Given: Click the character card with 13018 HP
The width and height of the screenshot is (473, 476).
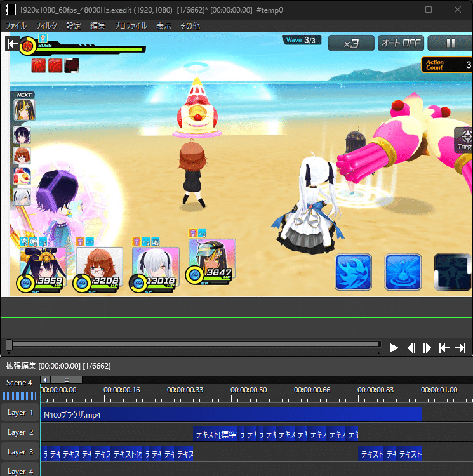Looking at the screenshot, I should (x=155, y=269).
